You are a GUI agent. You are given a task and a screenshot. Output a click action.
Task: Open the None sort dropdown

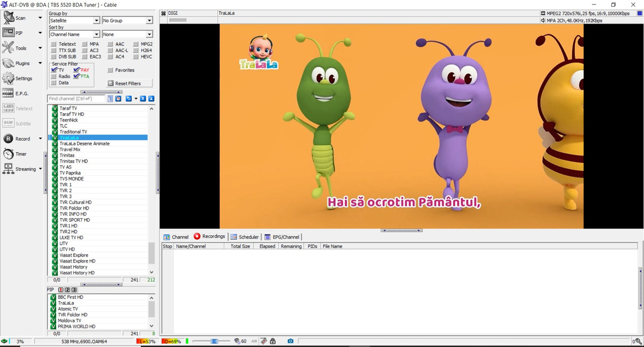coord(127,34)
